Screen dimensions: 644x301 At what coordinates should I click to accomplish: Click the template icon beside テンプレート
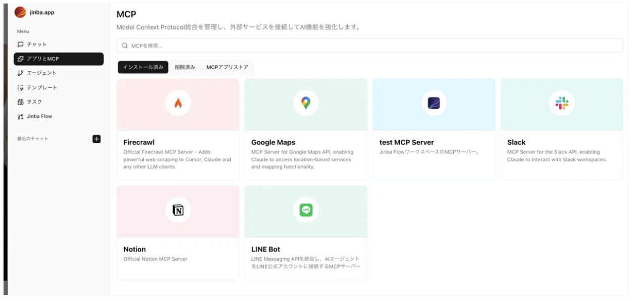click(21, 87)
